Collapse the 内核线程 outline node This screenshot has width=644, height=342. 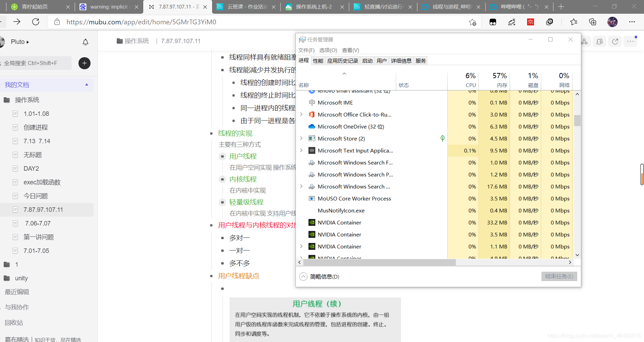tap(222, 179)
